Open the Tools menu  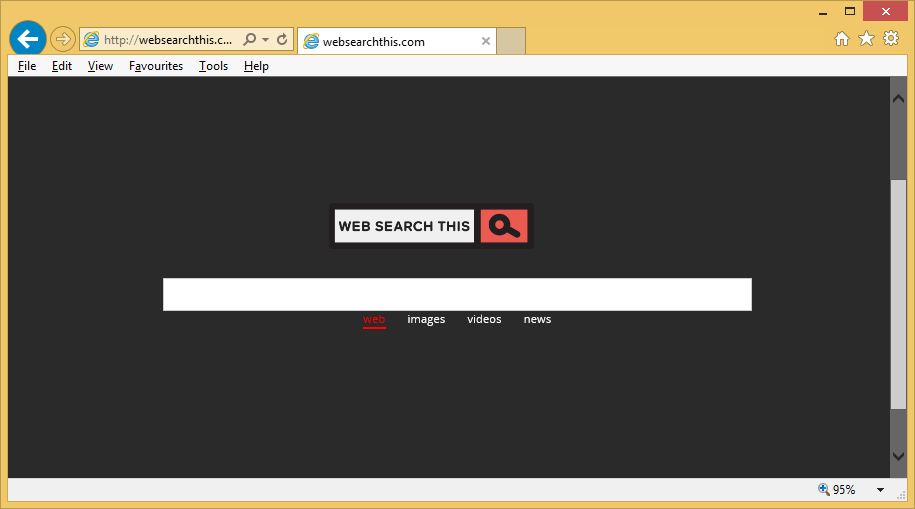pos(213,66)
